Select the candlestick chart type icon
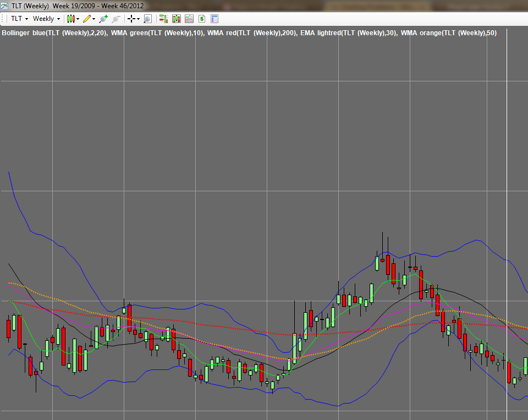The height and width of the screenshot is (420, 528). click(70, 19)
